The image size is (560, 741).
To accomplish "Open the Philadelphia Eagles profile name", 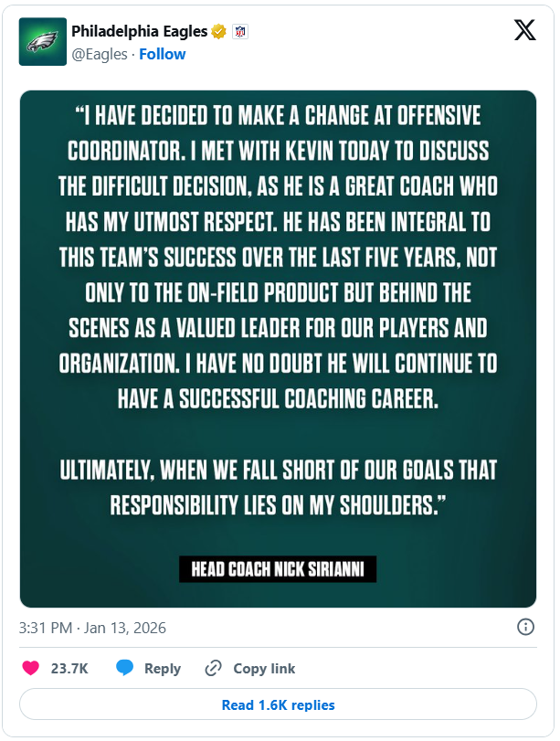I will [x=139, y=32].
